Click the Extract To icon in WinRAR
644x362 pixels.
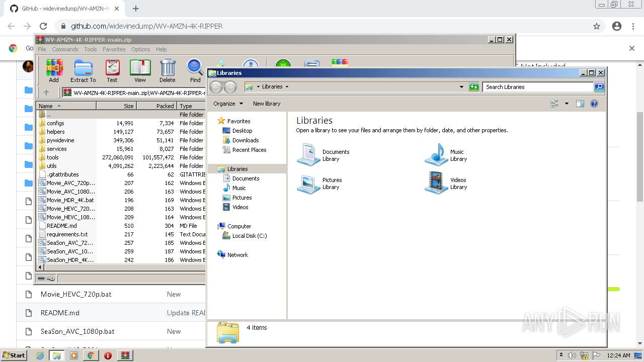coord(83,71)
